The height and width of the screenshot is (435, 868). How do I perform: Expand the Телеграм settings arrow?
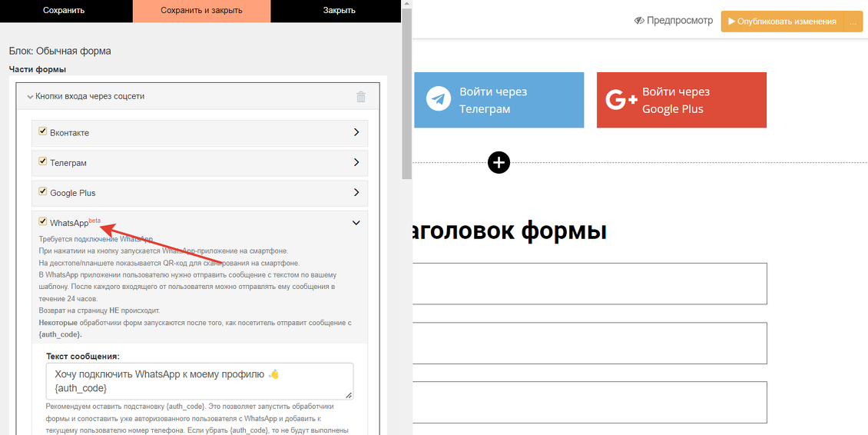tap(356, 162)
